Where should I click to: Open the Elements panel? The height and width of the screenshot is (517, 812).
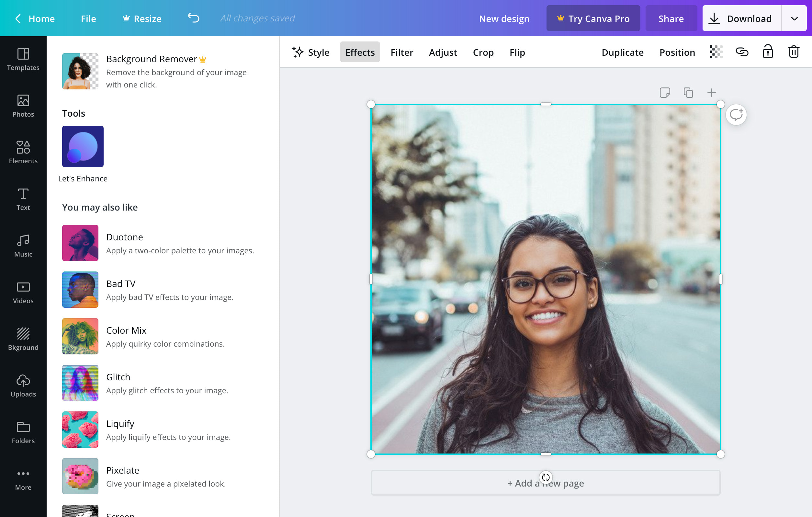coord(23,153)
